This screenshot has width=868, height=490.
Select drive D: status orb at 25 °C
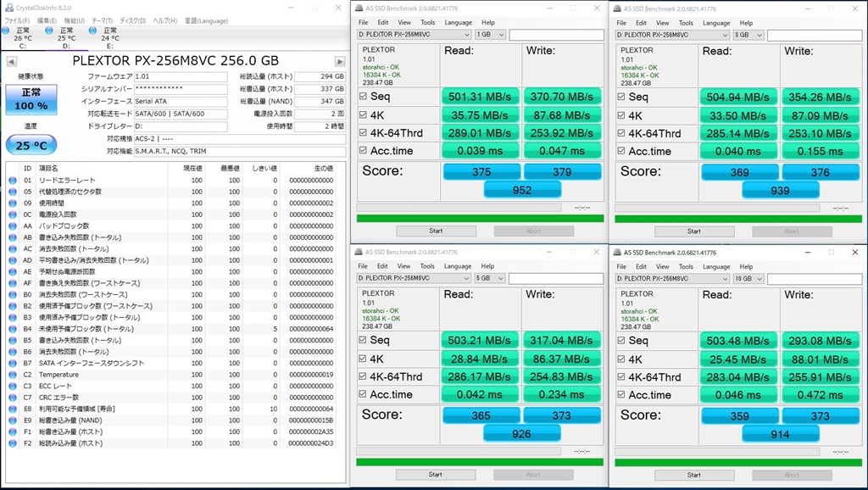click(x=48, y=31)
